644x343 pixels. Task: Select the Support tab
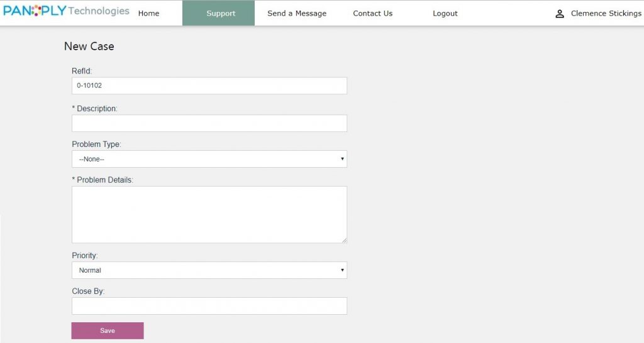click(x=218, y=13)
